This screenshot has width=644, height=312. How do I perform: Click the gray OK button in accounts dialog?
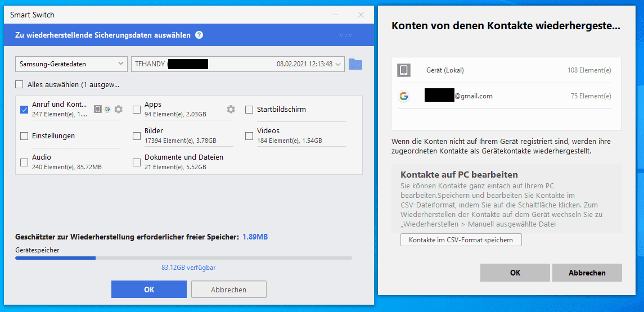(x=515, y=273)
